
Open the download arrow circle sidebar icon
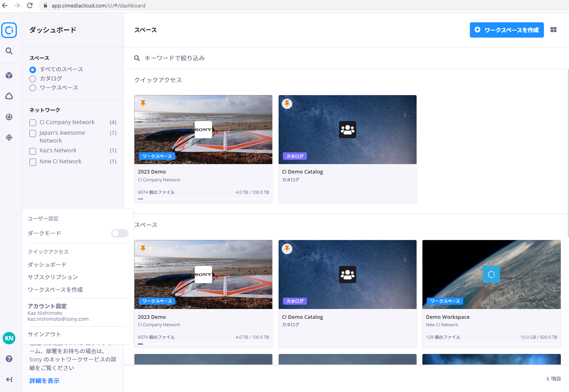tap(9, 117)
